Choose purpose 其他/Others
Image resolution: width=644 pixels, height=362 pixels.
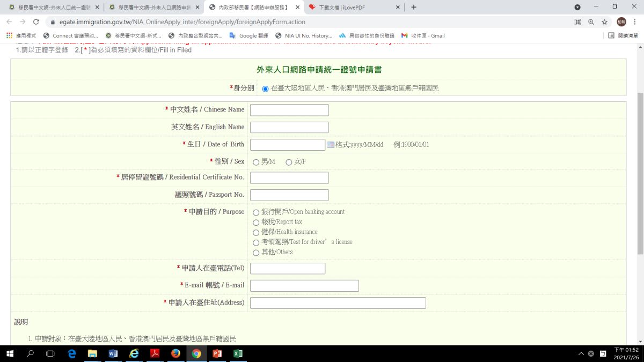tap(256, 253)
